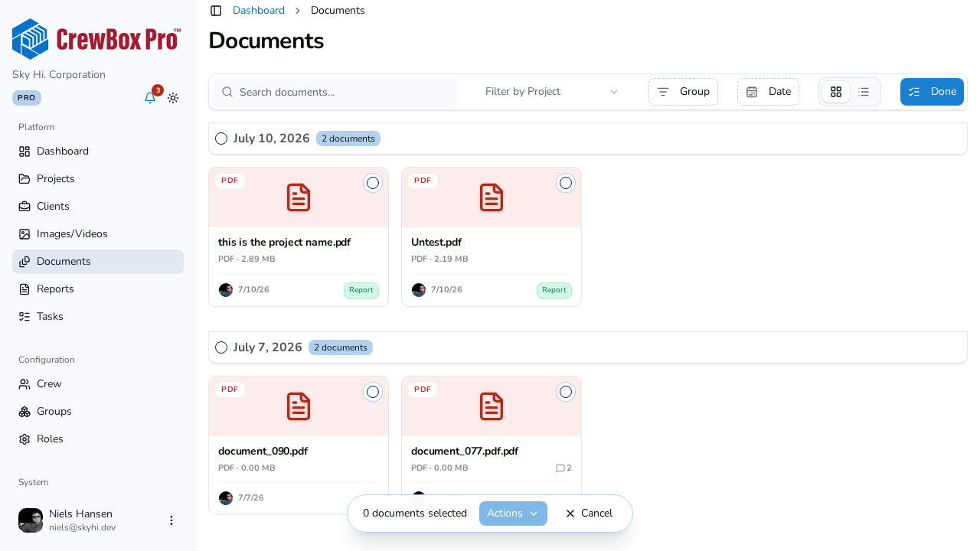
Task: Click the 2 documents badge for July 7
Action: tap(341, 347)
